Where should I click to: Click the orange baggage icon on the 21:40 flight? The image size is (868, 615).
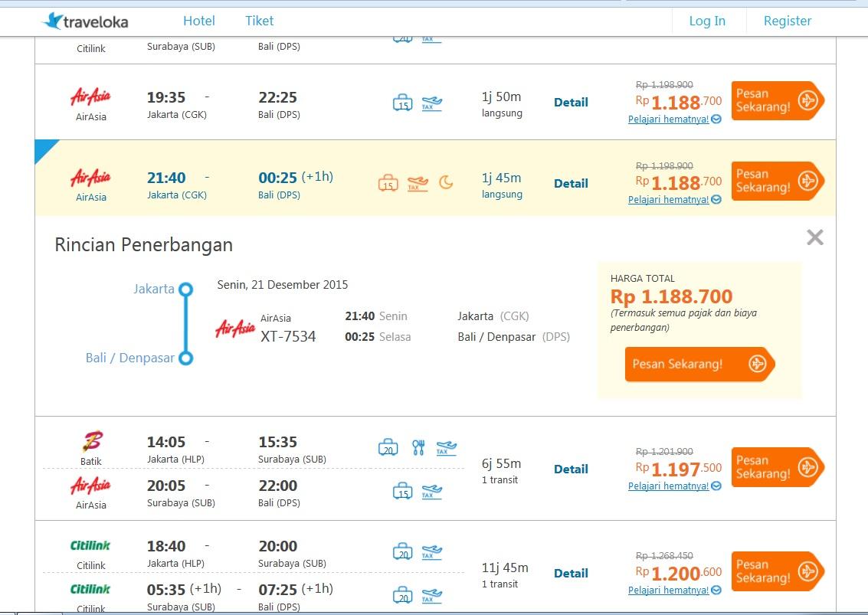388,183
